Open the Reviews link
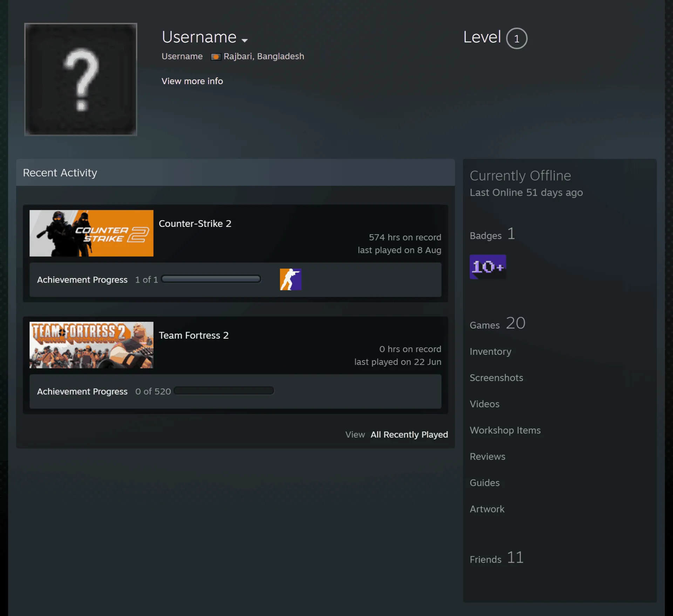673x616 pixels. click(488, 457)
